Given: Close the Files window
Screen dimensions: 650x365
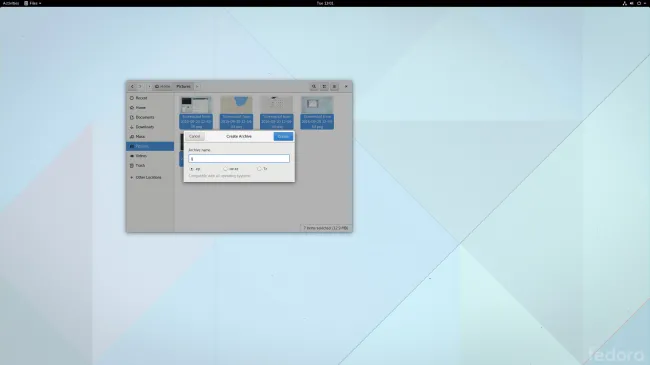Looking at the screenshot, I should (346, 86).
